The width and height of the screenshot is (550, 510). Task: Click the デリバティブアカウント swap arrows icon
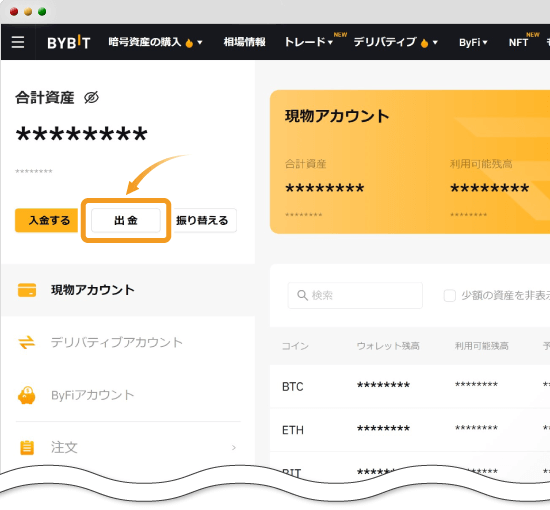click(x=27, y=342)
